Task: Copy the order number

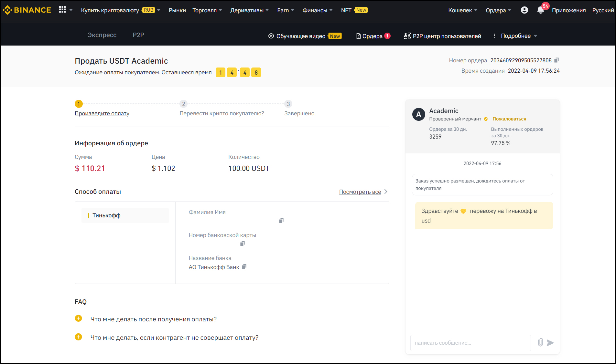Action: click(x=557, y=60)
